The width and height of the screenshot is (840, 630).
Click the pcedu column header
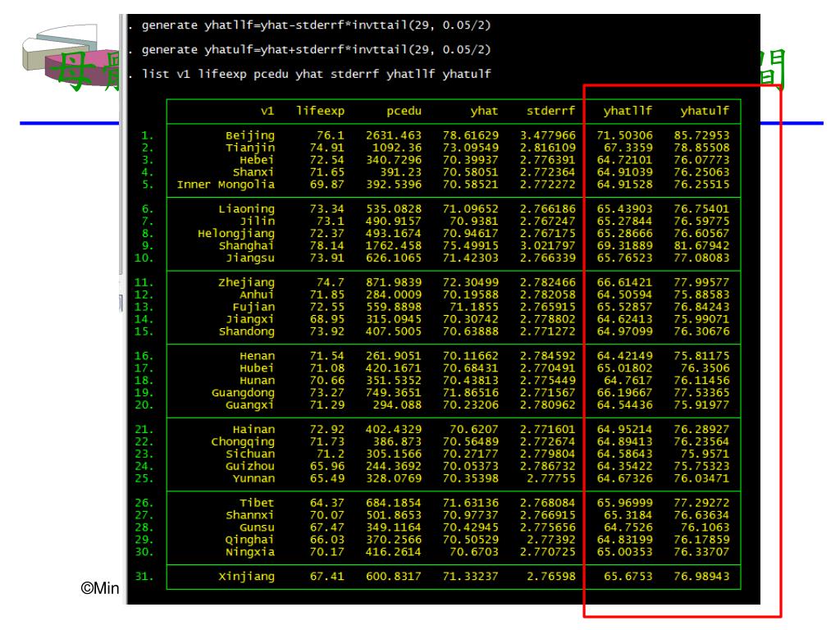pyautogui.click(x=404, y=111)
